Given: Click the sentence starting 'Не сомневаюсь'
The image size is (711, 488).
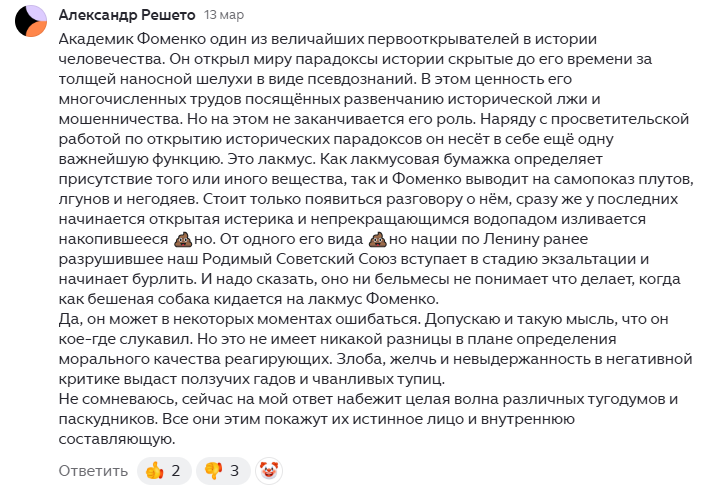Looking at the screenshot, I should 368,419.
